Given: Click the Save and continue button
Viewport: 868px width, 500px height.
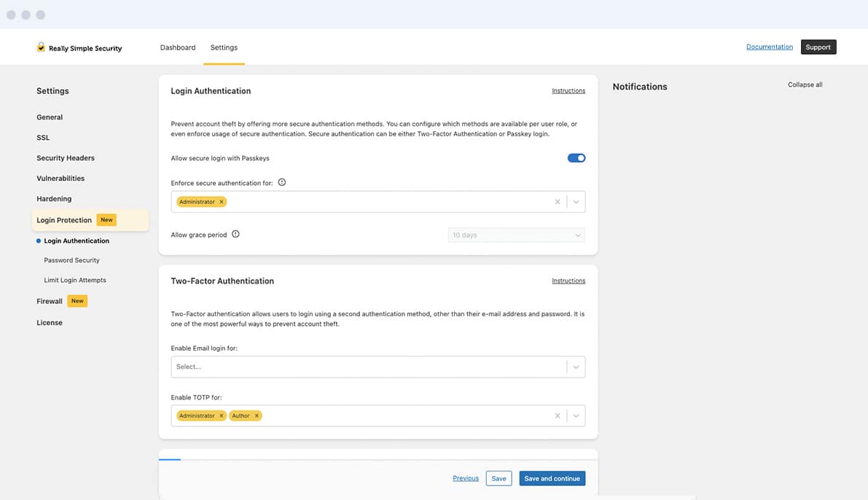Looking at the screenshot, I should pyautogui.click(x=552, y=479).
